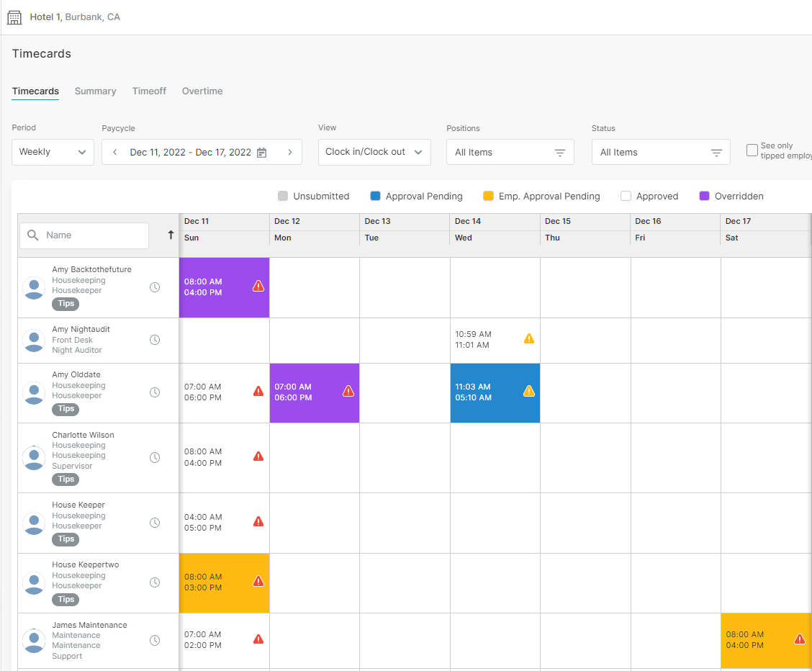
Task: Toggle the Approved legend checkbox
Action: [x=626, y=196]
